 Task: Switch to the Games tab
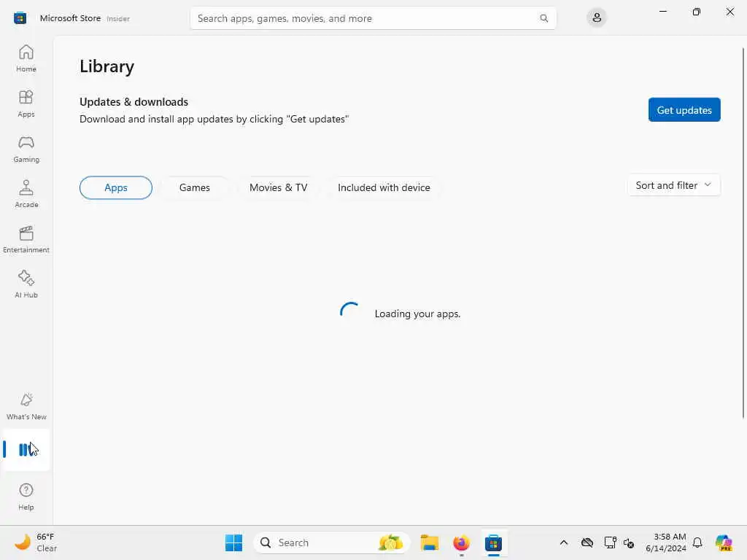click(x=194, y=187)
